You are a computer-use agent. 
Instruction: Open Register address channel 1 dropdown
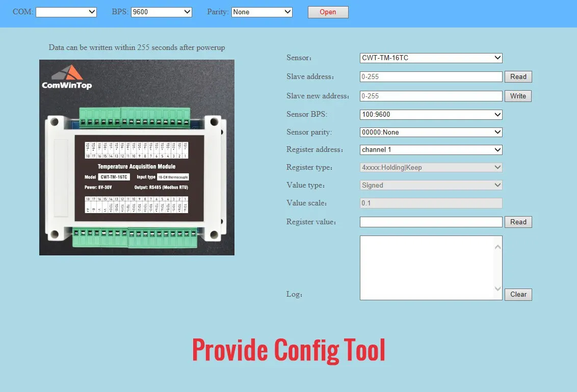(431, 150)
